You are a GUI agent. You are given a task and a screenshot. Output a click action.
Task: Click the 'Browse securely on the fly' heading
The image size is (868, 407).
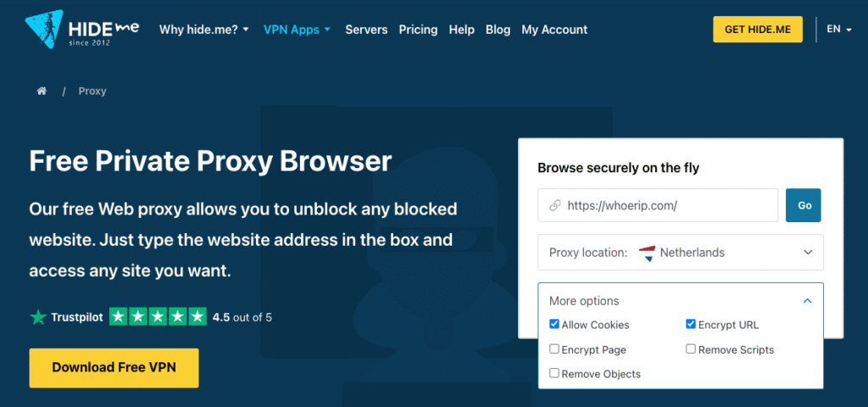[618, 169]
